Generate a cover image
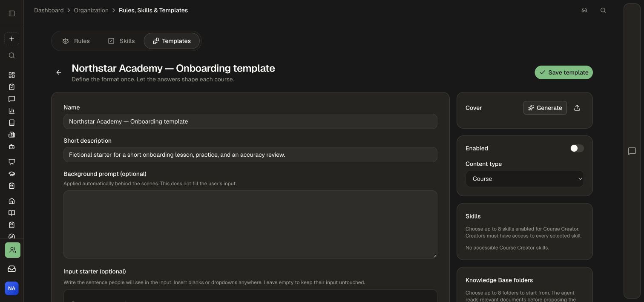 click(x=545, y=108)
